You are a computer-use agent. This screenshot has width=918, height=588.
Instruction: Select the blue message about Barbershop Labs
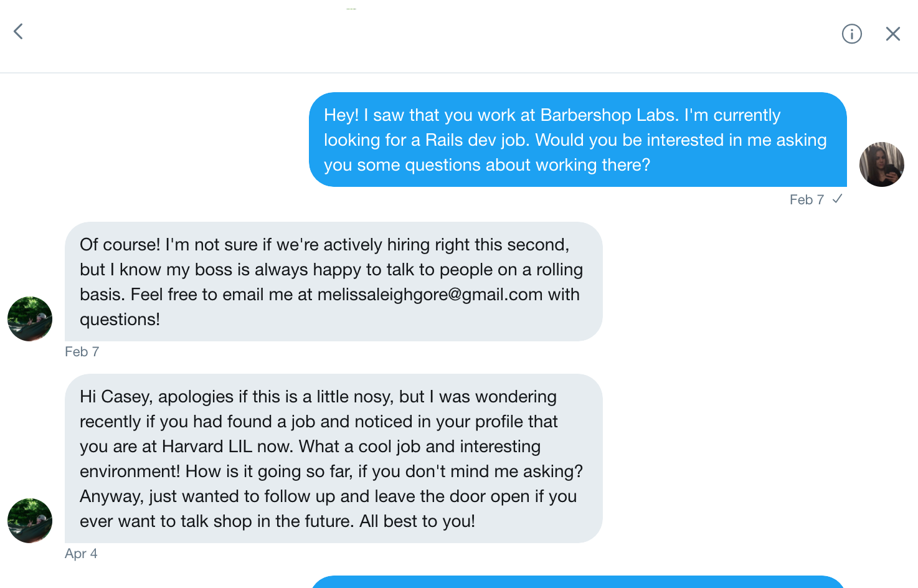pyautogui.click(x=578, y=140)
